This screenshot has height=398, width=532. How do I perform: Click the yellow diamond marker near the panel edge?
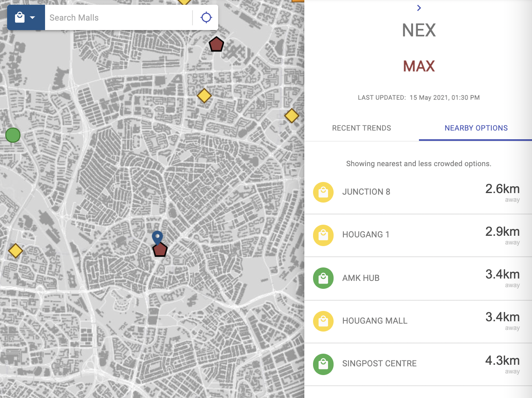[x=292, y=116]
